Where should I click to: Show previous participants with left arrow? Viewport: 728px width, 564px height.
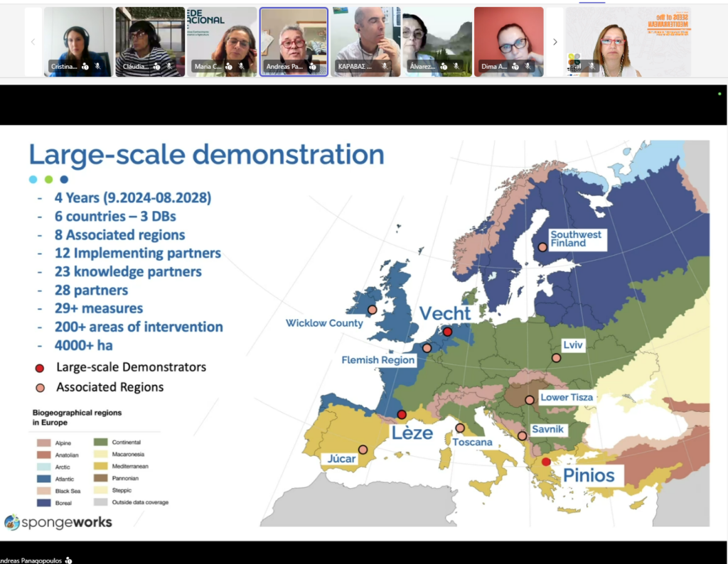coord(33,42)
